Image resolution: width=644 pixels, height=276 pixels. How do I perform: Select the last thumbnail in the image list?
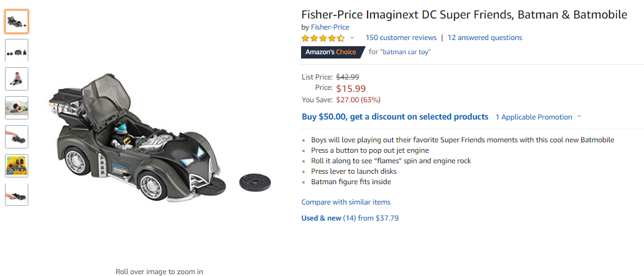[17, 194]
